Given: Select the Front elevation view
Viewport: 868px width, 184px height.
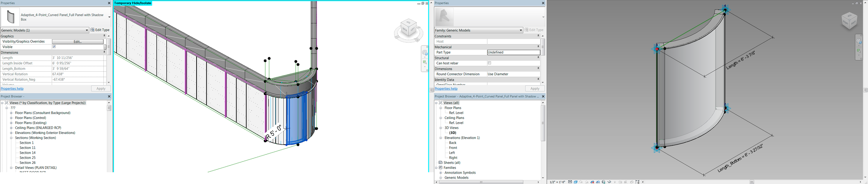Looking at the screenshot, I should click(x=453, y=148).
